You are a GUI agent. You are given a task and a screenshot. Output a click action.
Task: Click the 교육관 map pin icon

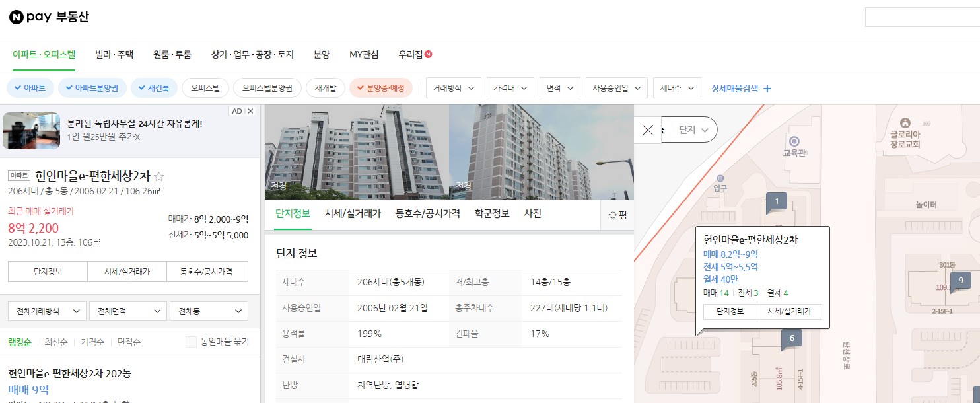[x=794, y=141]
